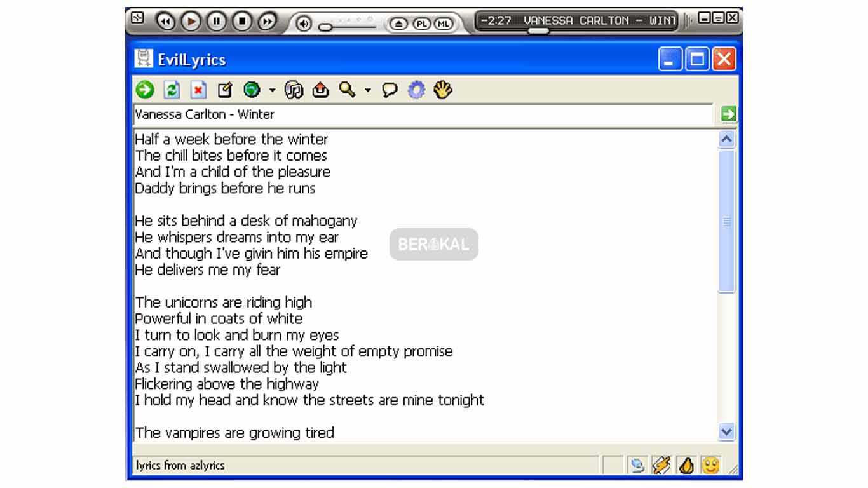Click the -2:27 time display in Winamp
The width and height of the screenshot is (868, 488).
coord(496,20)
